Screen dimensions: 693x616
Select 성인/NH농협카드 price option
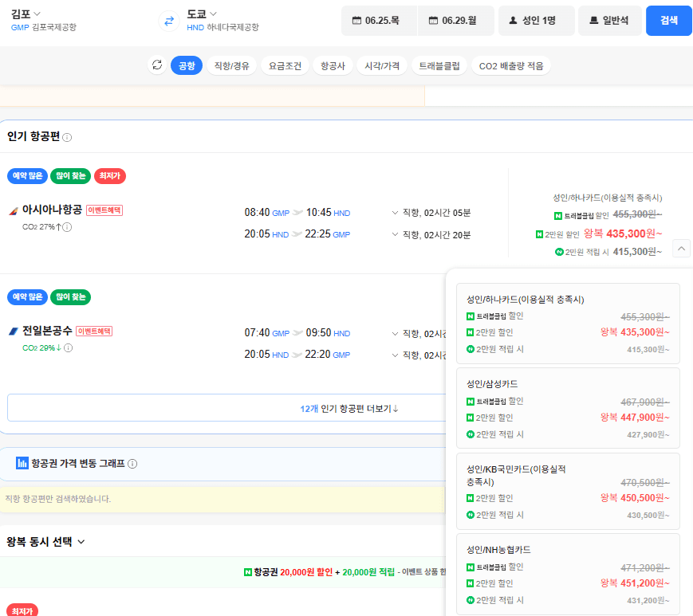[568, 574]
